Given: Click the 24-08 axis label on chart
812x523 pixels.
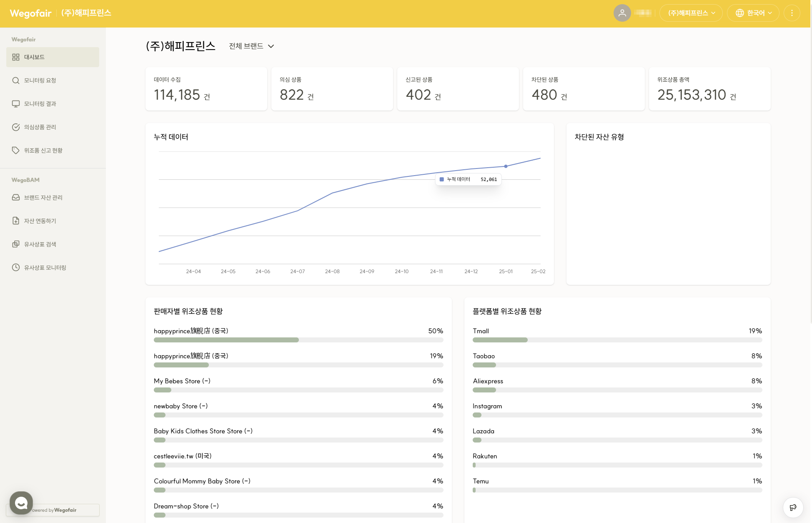Looking at the screenshot, I should [332, 272].
